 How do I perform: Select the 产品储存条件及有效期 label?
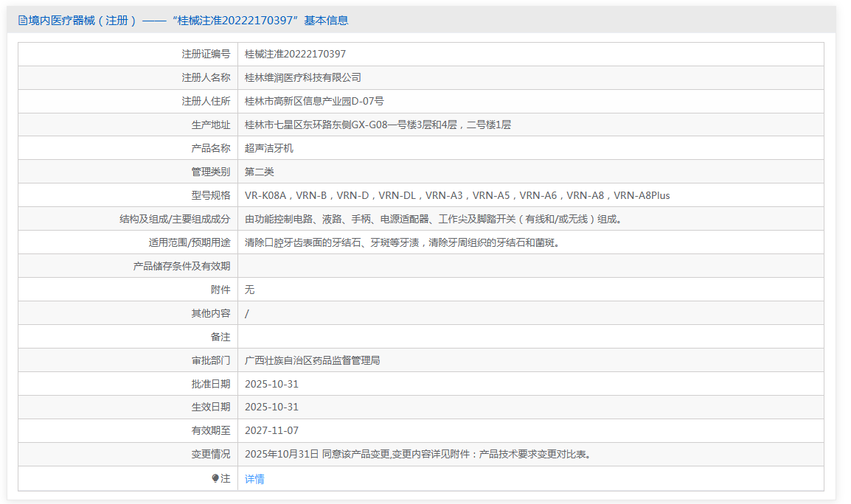(x=182, y=267)
